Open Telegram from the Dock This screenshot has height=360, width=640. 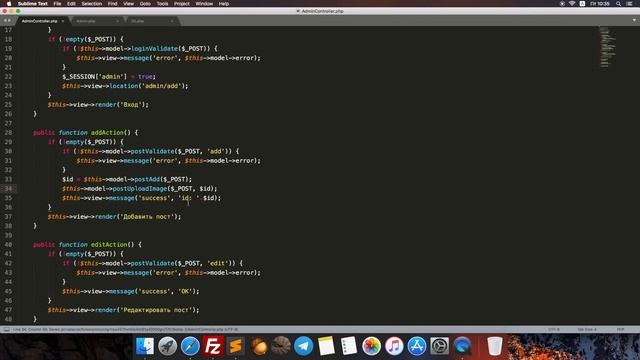click(304, 346)
